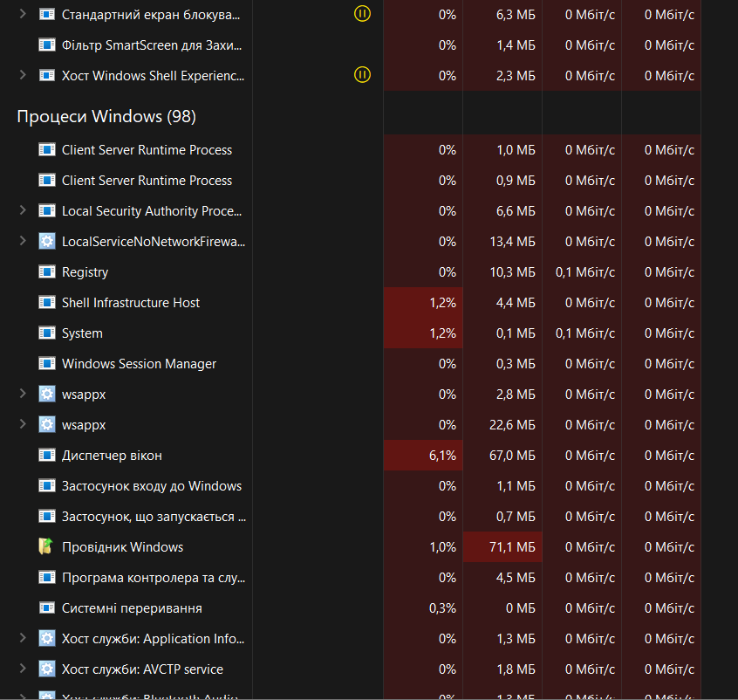Image resolution: width=738 pixels, height=700 pixels.
Task: Click the 1,2% CPU value of System
Action: click(442, 333)
